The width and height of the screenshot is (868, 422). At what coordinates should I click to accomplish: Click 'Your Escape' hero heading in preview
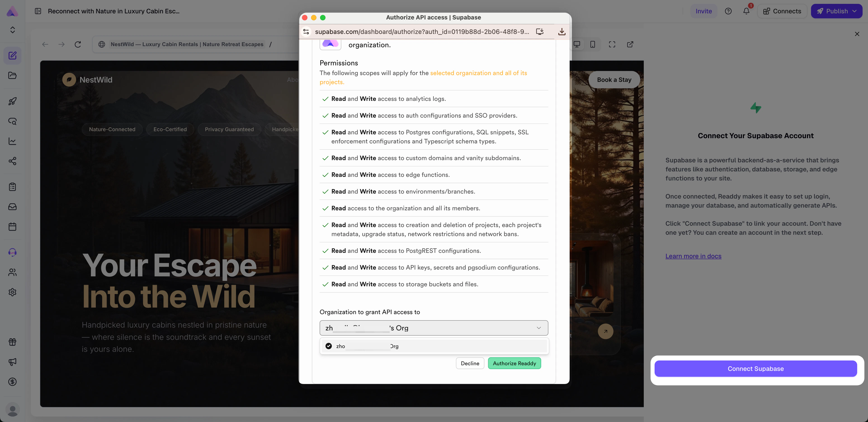point(170,265)
